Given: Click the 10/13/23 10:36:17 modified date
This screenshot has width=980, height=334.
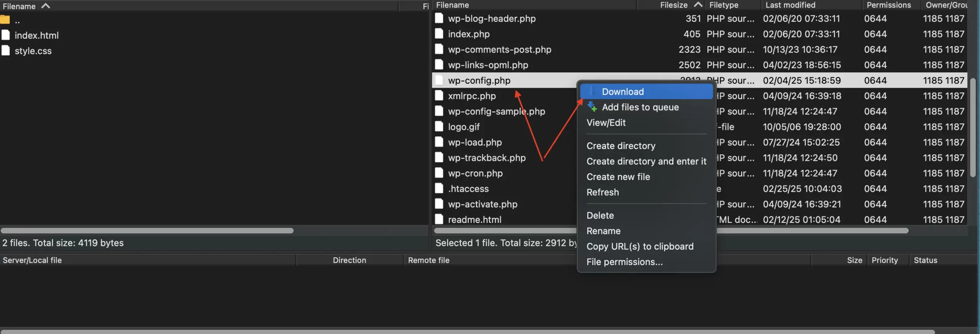Looking at the screenshot, I should [800, 49].
